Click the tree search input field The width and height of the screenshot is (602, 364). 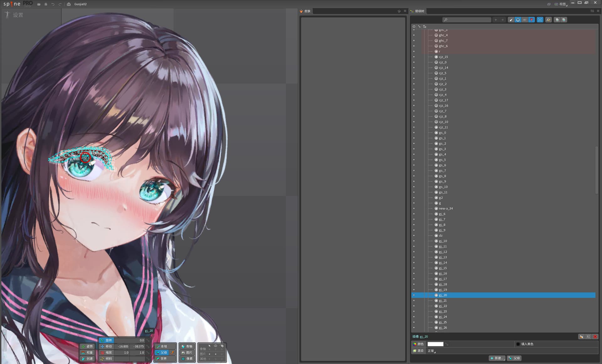pos(468,20)
